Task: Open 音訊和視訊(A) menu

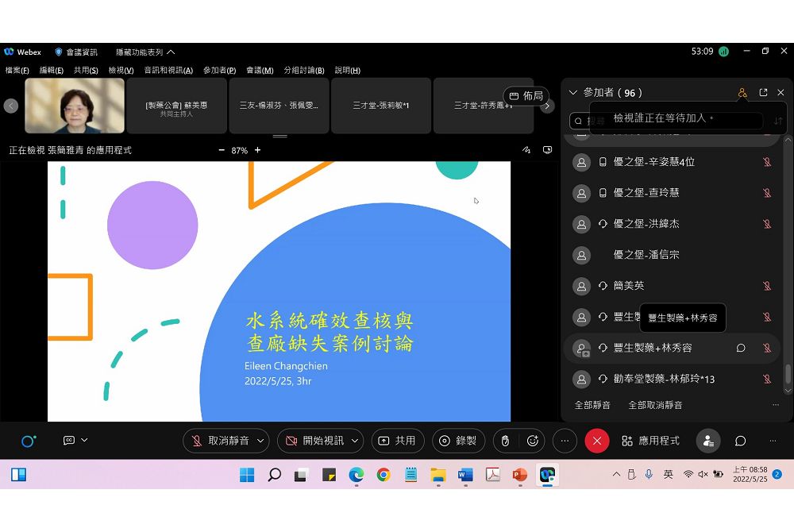Action: (x=168, y=71)
